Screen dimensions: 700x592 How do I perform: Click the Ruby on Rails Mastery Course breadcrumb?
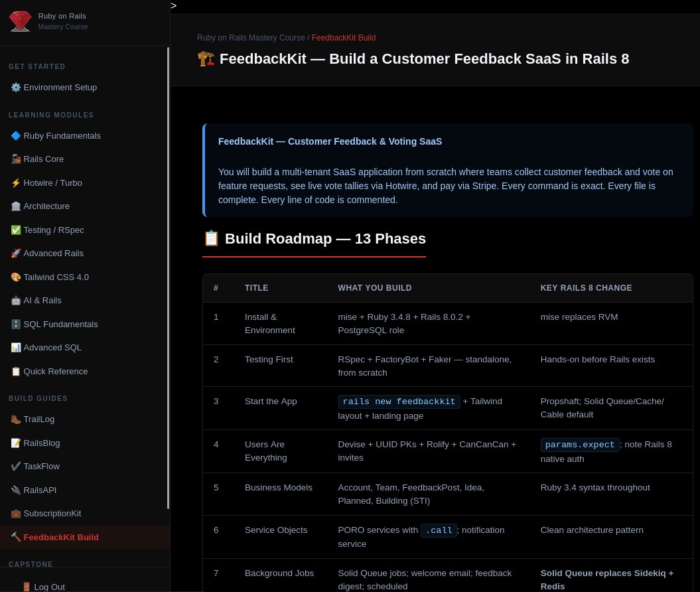(251, 38)
